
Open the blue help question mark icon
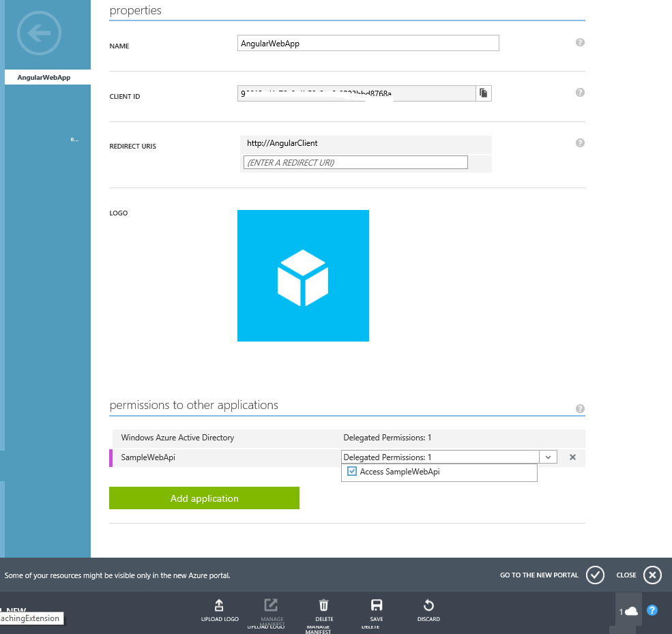(x=652, y=610)
